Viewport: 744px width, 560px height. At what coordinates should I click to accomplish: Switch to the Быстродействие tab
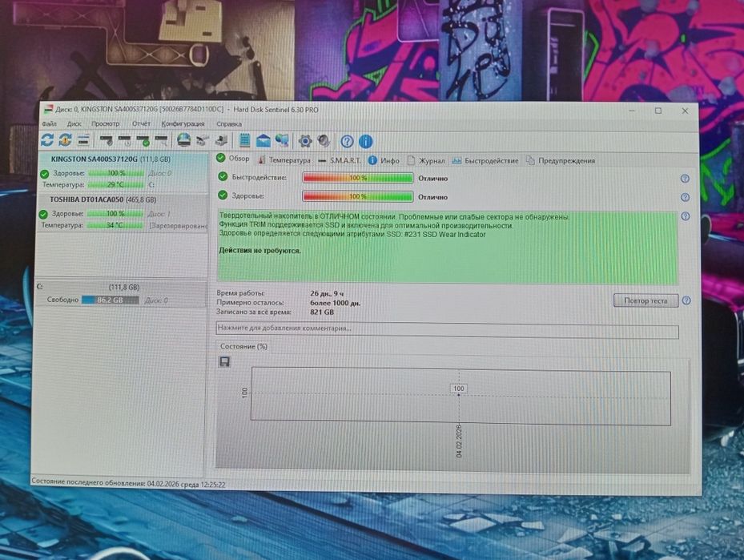pos(485,161)
